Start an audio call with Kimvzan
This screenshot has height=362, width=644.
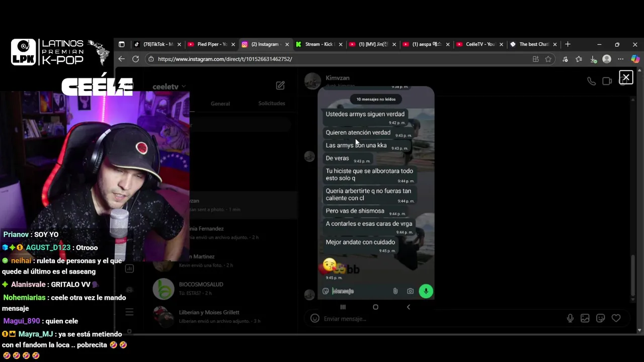[x=591, y=81]
